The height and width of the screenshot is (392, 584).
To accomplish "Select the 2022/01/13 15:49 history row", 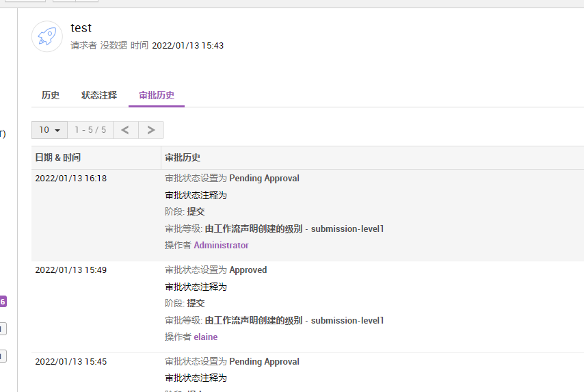I will [x=71, y=270].
